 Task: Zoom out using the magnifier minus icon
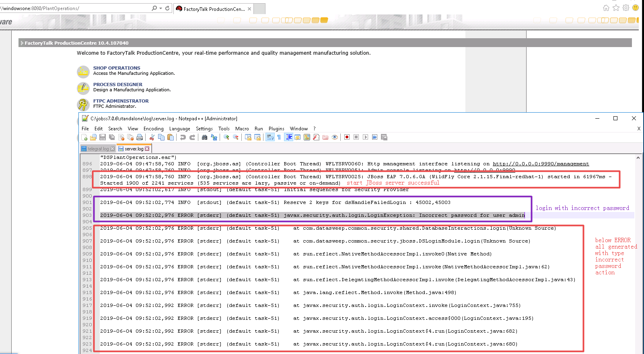click(x=236, y=137)
